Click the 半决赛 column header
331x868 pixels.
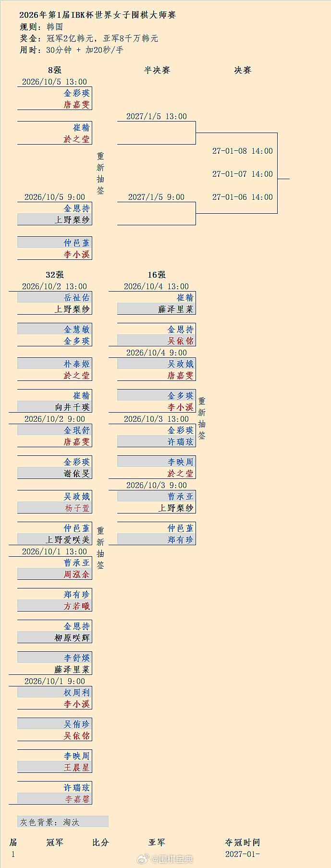tap(157, 70)
